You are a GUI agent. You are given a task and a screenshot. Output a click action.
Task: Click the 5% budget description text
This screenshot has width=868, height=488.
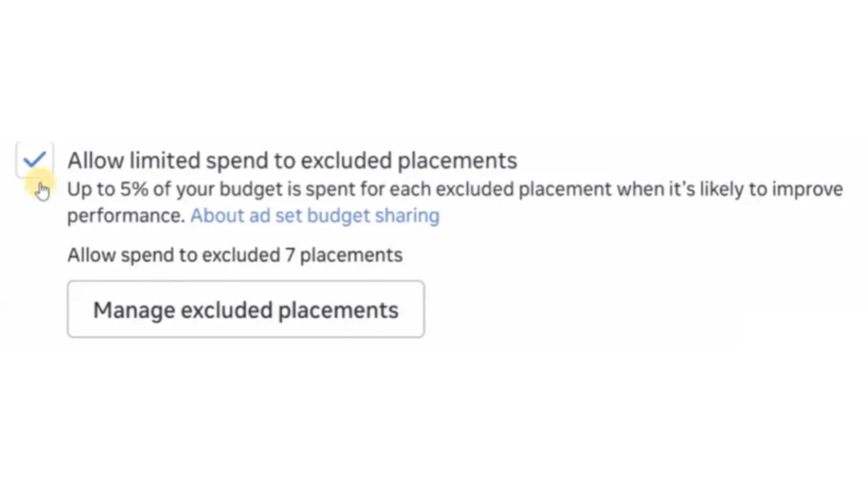(434, 189)
